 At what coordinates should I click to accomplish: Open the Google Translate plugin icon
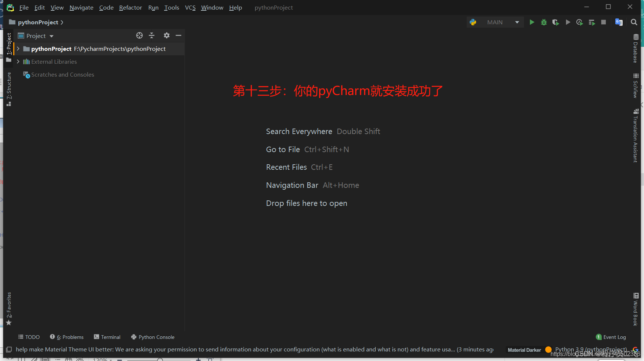coord(619,22)
